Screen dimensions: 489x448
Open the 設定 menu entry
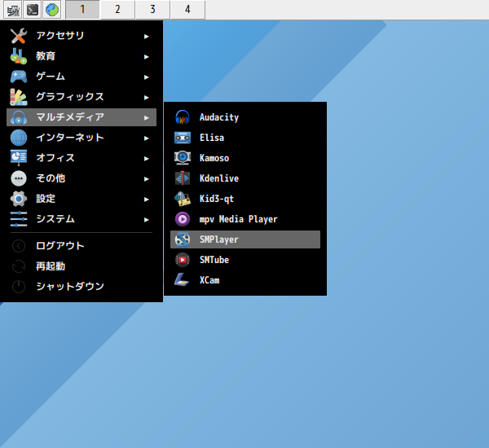point(81,199)
